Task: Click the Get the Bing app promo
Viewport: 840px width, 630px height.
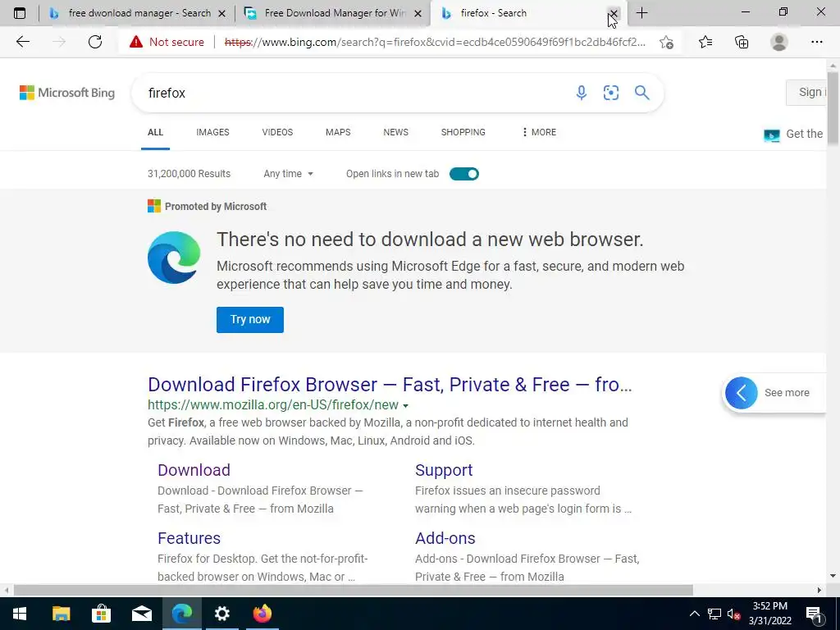Action: (x=794, y=134)
